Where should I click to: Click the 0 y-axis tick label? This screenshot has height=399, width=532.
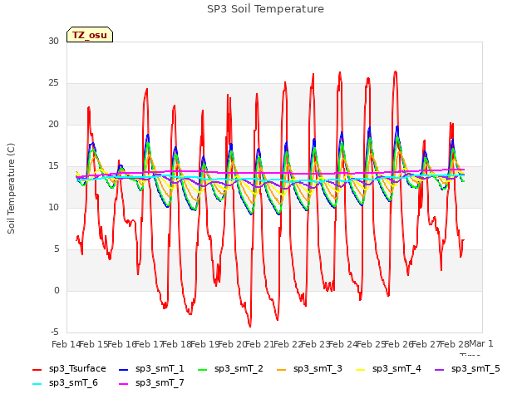[57, 290]
